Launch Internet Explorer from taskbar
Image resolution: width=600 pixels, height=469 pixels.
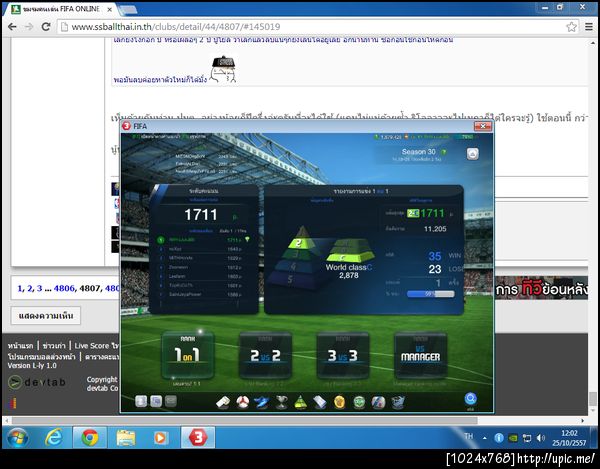[x=54, y=438]
